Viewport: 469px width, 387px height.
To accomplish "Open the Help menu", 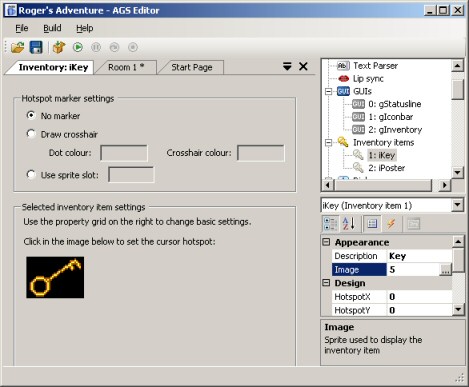I will 85,28.
